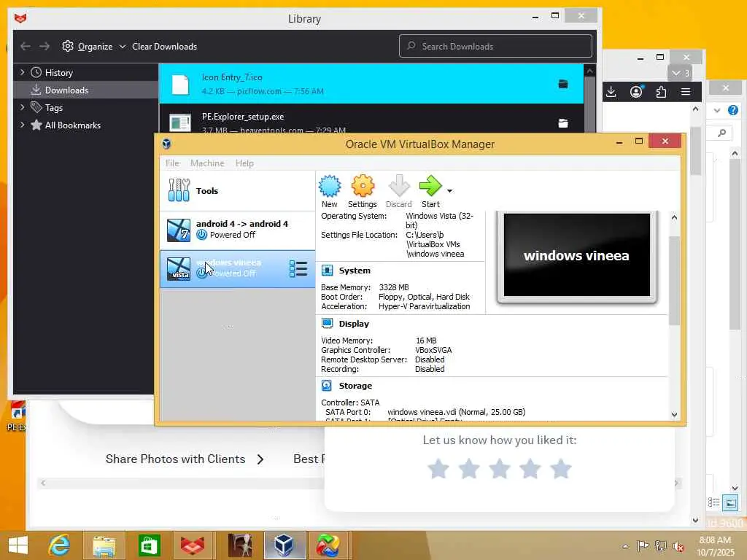This screenshot has height=560, width=747.
Task: Focus the Search Downloads field
Action: pos(495,46)
